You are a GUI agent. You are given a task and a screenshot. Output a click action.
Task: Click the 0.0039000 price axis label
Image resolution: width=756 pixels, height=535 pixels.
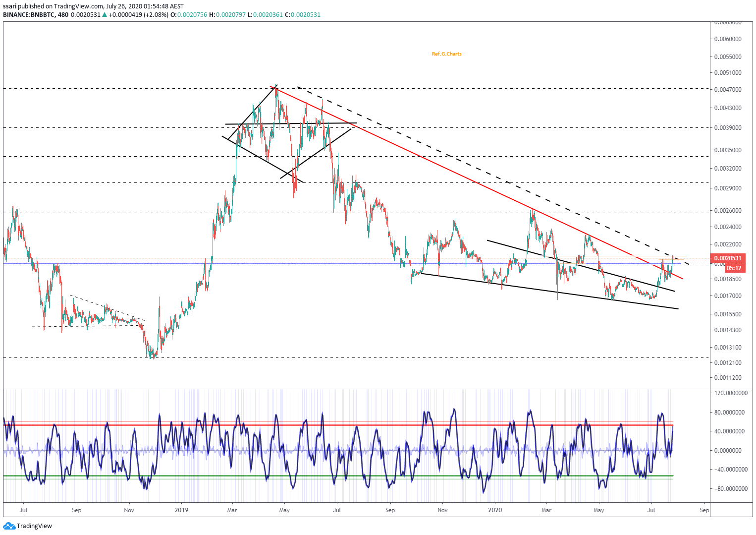[x=728, y=128]
